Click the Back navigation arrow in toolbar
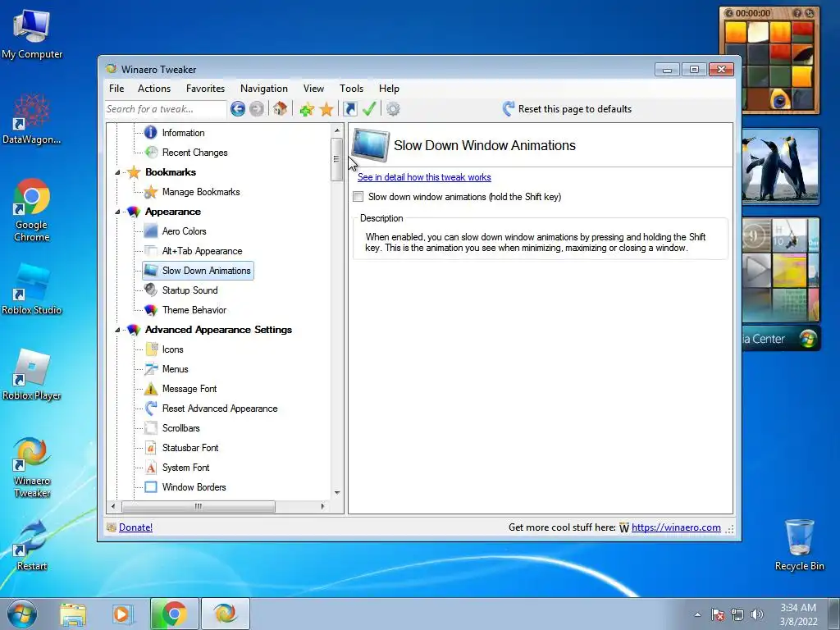840x630 pixels. coord(238,109)
